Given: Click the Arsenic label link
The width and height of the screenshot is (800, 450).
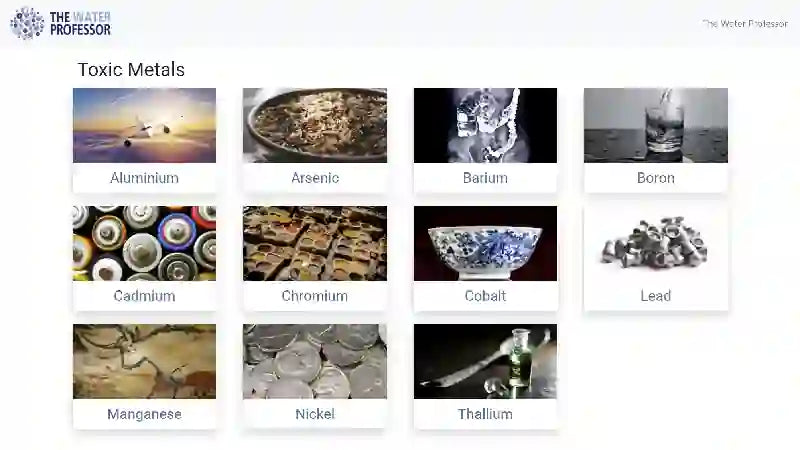Looking at the screenshot, I should click(x=315, y=178).
